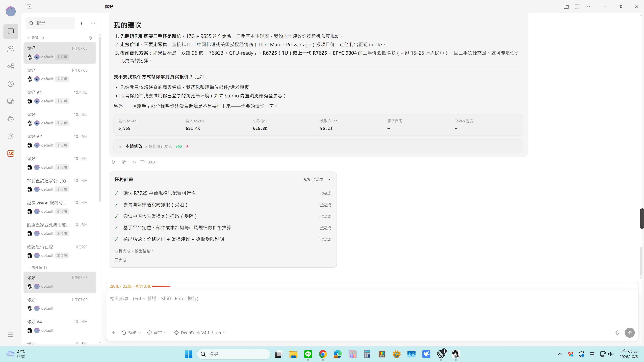The image size is (644, 362).
Task: Open the contacts/agents people icon
Action: (x=11, y=49)
